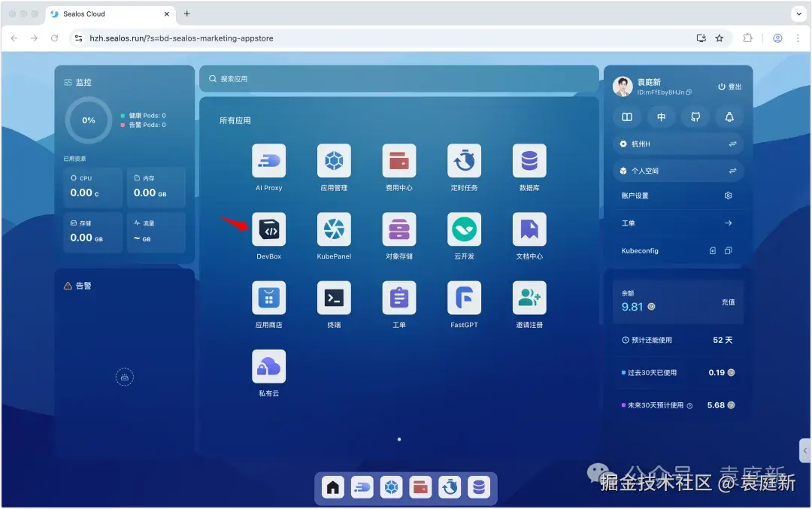The width and height of the screenshot is (812, 509).
Task: Click the 流量 usage card
Action: point(156,232)
